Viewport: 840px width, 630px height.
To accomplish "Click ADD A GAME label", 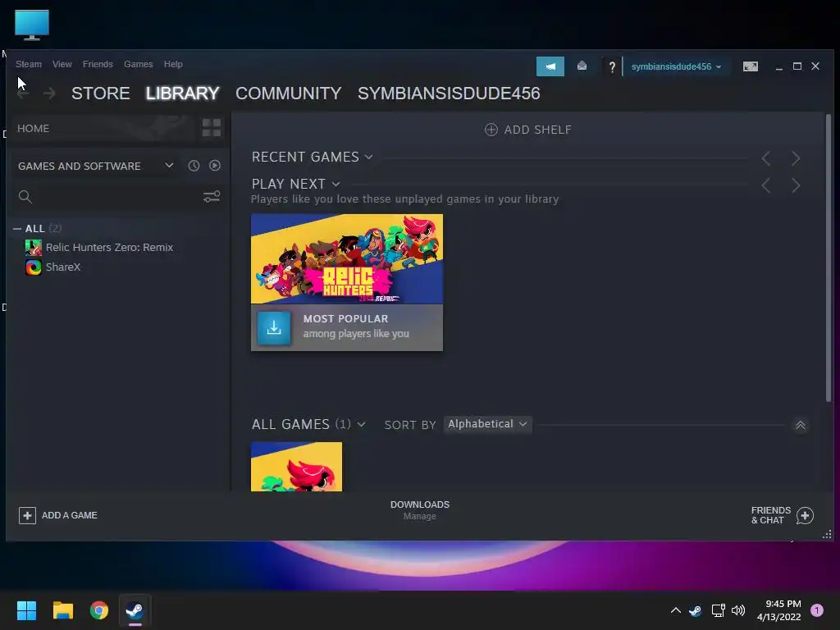I will point(70,515).
